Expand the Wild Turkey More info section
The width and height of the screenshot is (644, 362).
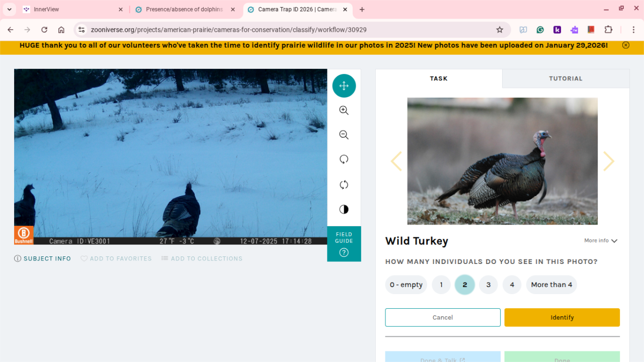(x=601, y=241)
